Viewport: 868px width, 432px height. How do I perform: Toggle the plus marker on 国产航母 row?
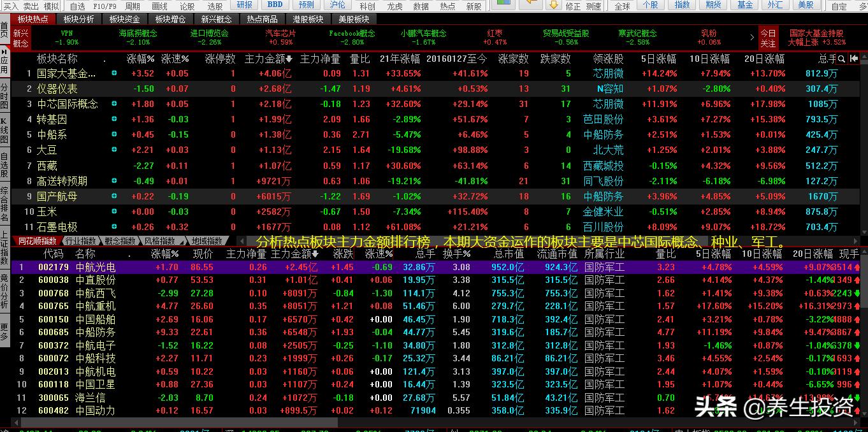114,196
